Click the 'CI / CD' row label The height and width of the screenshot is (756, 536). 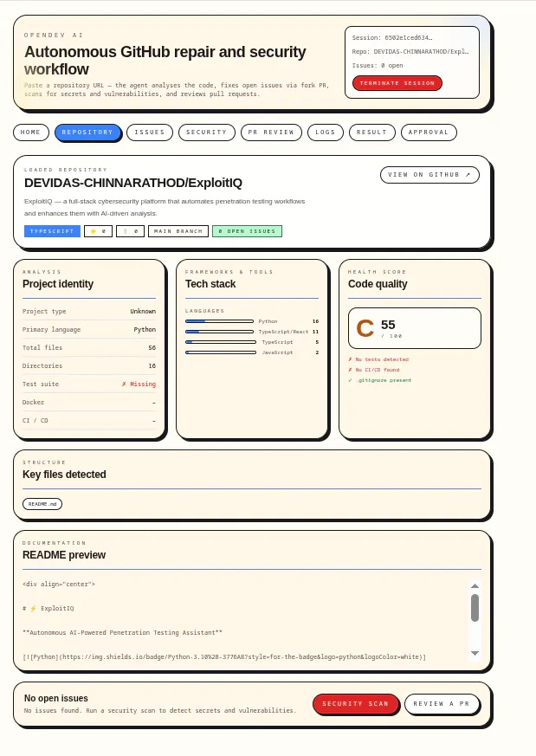tap(36, 420)
